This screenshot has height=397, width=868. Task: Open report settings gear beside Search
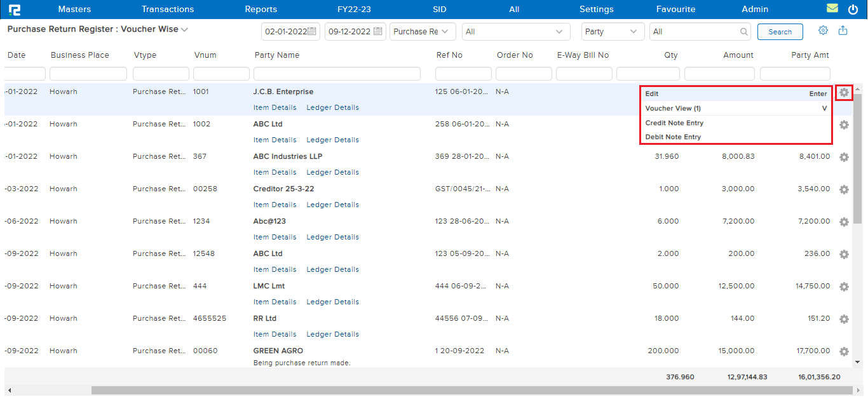(x=823, y=30)
